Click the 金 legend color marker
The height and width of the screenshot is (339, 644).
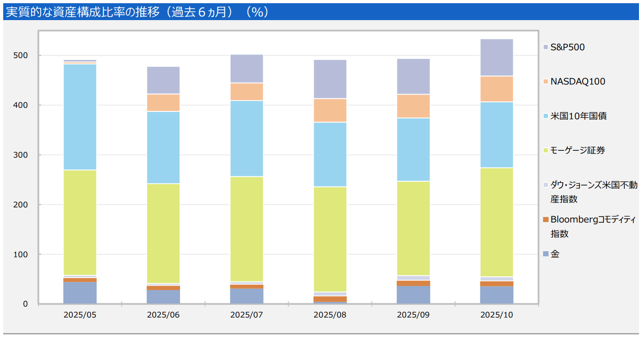pos(546,254)
